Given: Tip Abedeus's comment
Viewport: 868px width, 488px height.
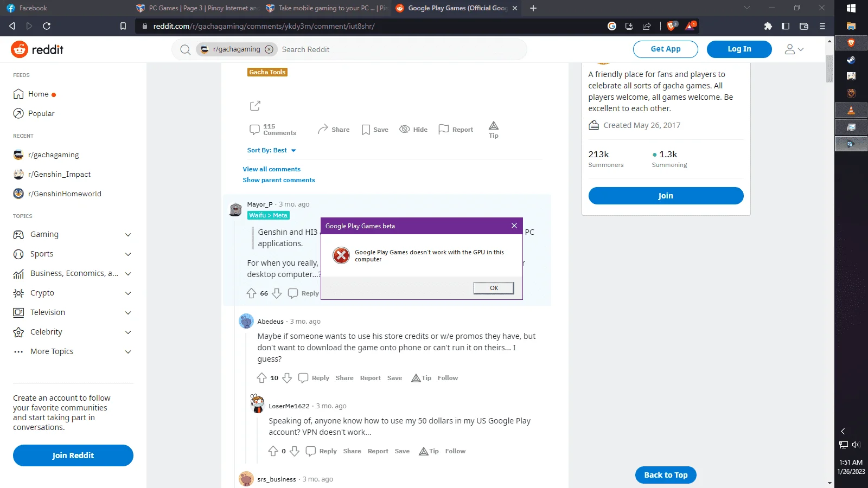Looking at the screenshot, I should click(x=422, y=378).
